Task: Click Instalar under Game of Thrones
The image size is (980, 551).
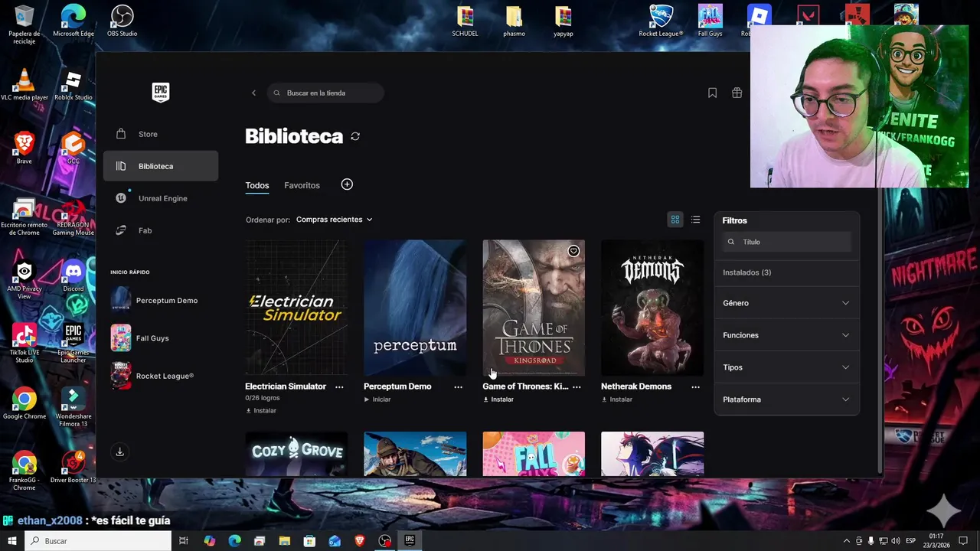Action: (x=498, y=399)
